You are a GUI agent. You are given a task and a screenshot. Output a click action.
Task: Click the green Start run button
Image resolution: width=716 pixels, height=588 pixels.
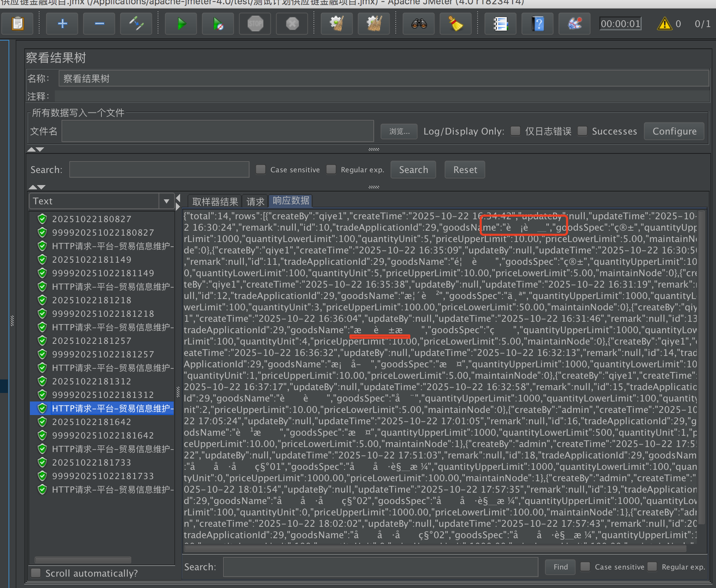pyautogui.click(x=181, y=24)
